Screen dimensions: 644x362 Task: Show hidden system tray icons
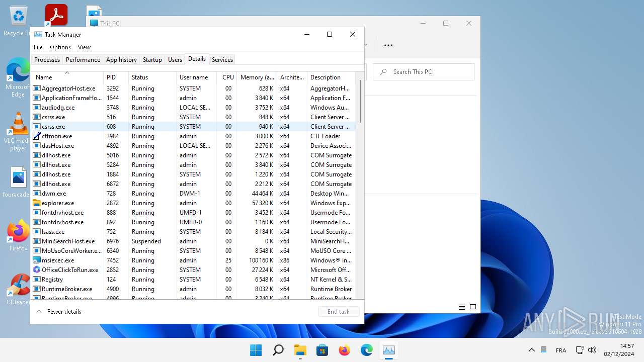(531, 350)
